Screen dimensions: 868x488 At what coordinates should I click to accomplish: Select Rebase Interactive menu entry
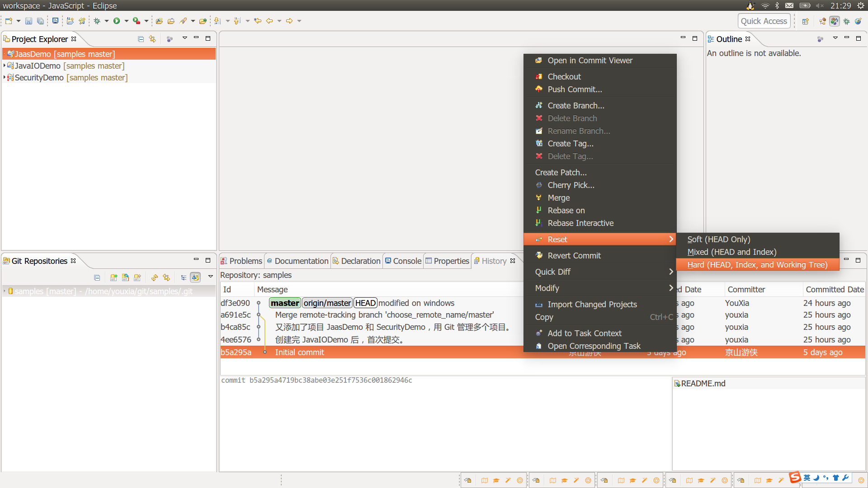(599, 223)
